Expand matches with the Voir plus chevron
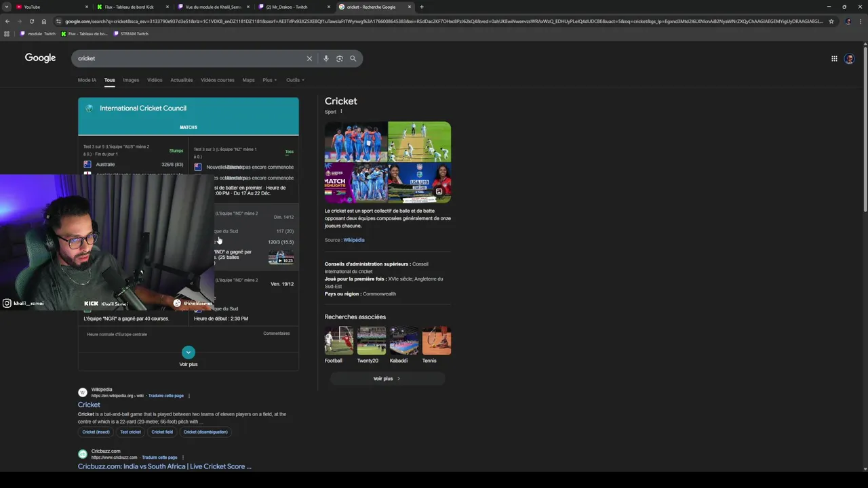Image resolution: width=868 pixels, height=488 pixels. pos(189,352)
